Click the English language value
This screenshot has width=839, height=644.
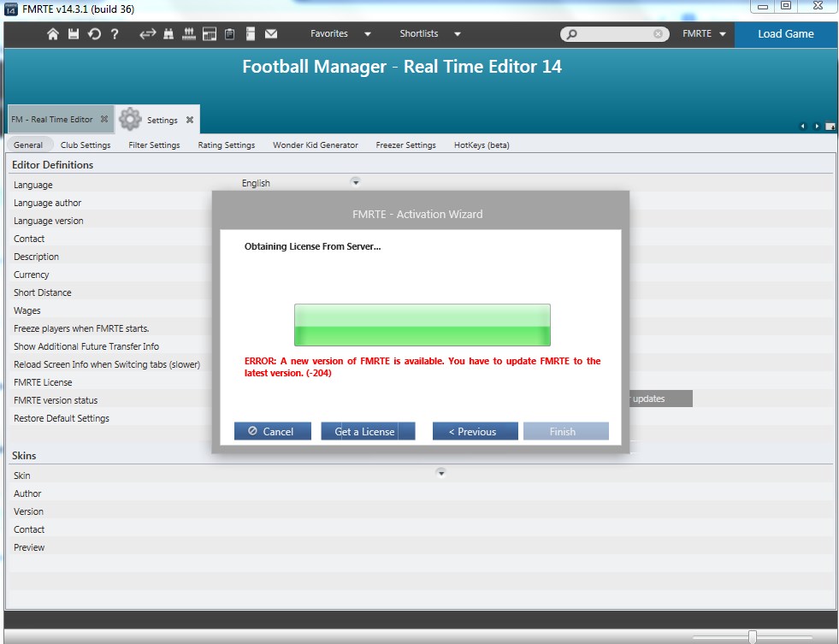pos(256,183)
